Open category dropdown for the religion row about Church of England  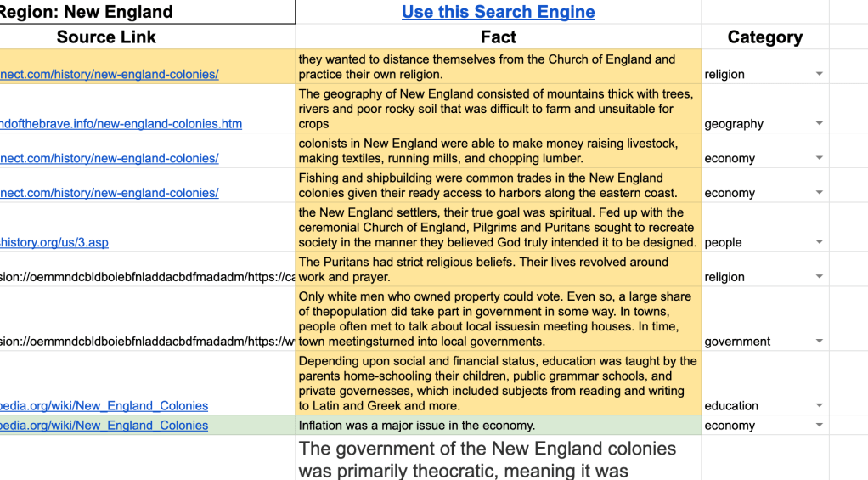(819, 75)
